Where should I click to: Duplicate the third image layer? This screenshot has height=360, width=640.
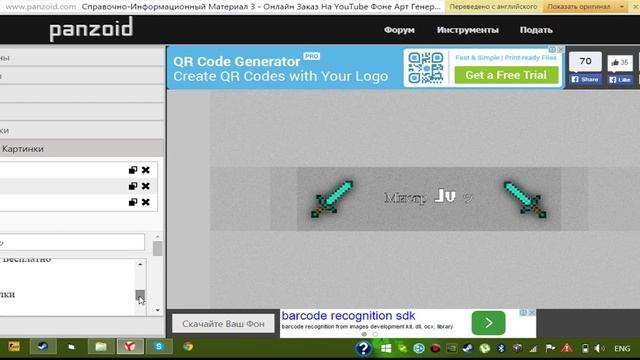133,202
